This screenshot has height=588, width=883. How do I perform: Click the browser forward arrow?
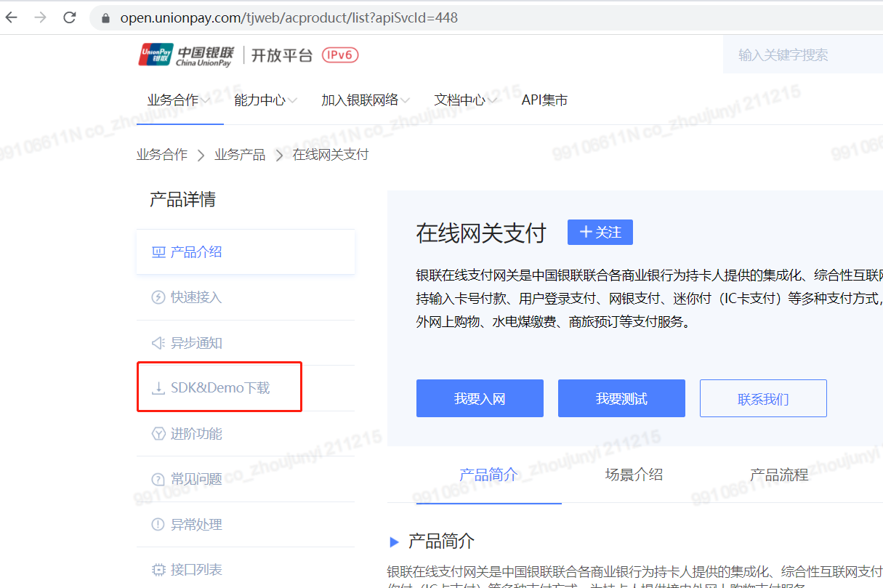(40, 17)
